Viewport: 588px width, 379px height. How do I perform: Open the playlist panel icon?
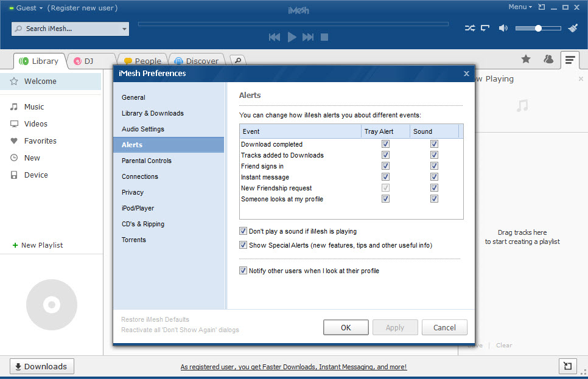pos(570,59)
